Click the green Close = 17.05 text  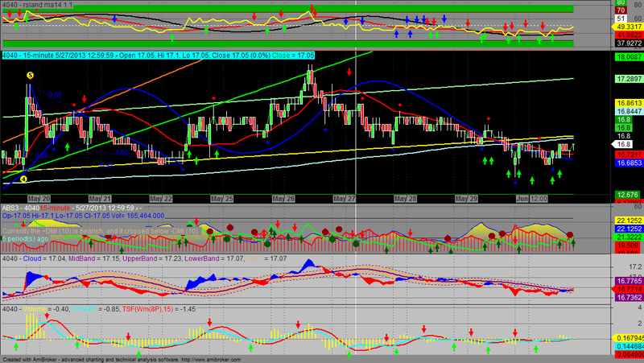click(293, 56)
